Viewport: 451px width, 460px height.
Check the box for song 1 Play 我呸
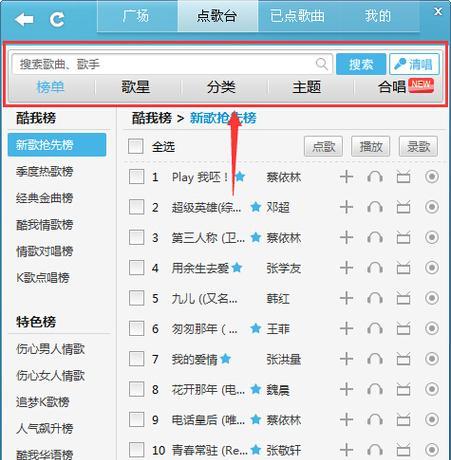coord(136,177)
